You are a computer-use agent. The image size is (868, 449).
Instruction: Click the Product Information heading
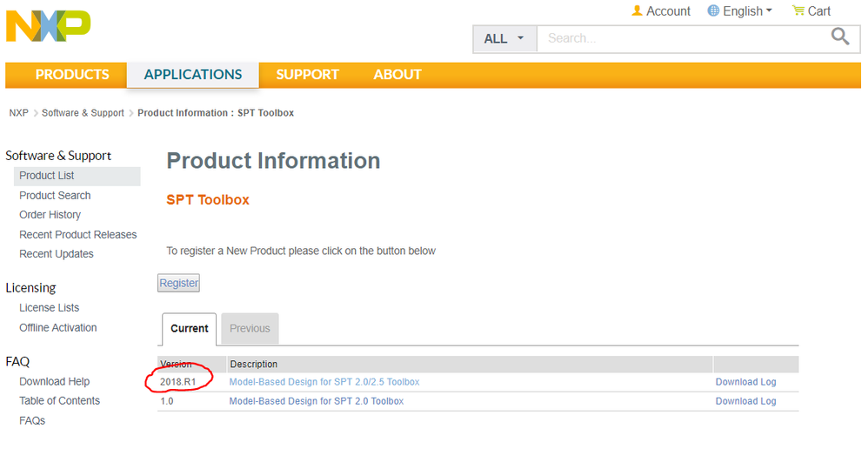click(273, 161)
